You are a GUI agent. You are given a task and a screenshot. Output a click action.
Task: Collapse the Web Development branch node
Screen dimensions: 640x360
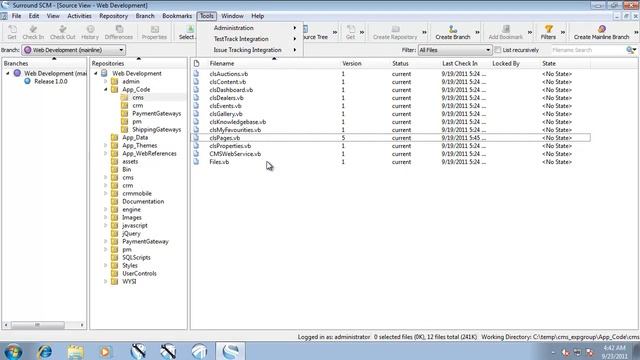8,73
